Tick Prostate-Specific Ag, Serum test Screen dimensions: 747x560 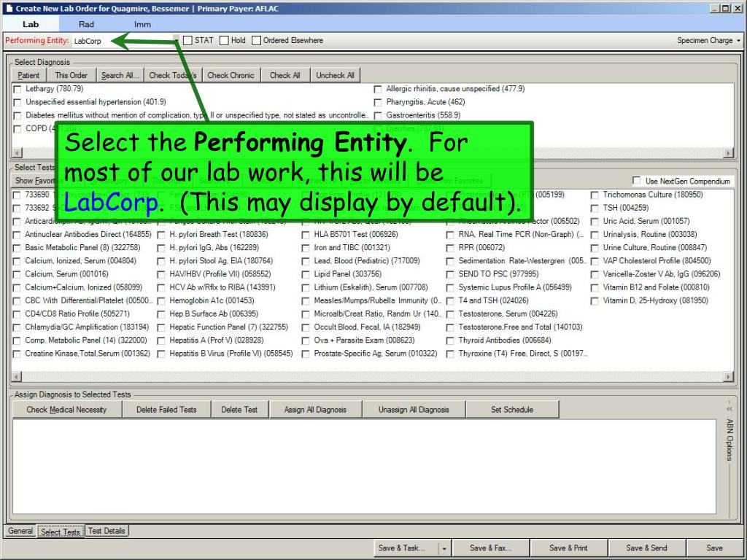coord(306,354)
